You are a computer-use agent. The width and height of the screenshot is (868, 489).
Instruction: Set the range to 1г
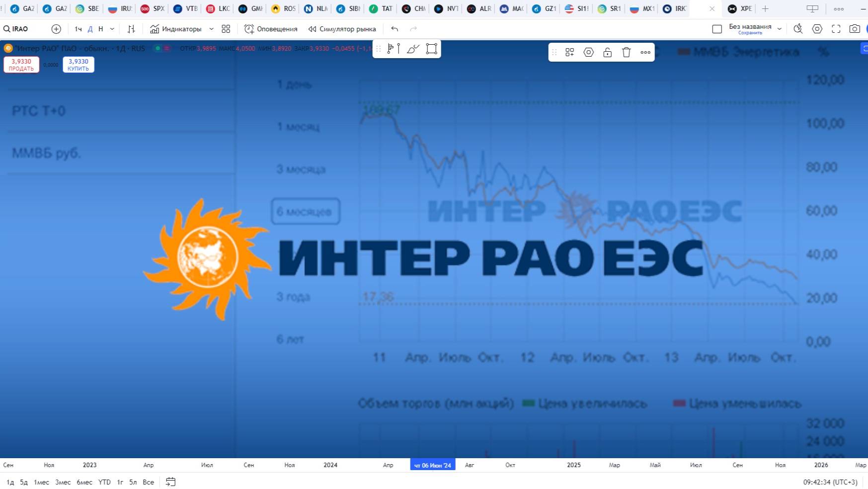coord(120,482)
